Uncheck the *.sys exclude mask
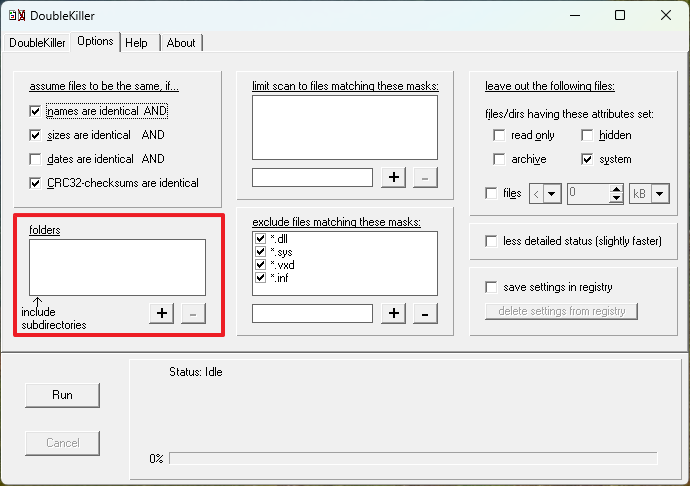 (261, 251)
